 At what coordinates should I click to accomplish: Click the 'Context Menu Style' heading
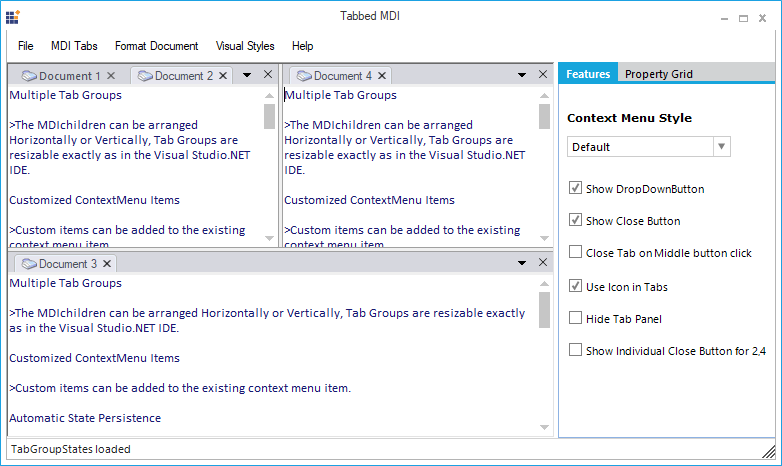[629, 118]
